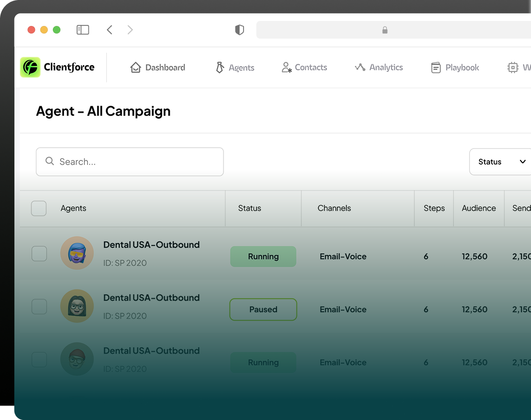The image size is (531, 420).
Task: Open the Dashboard tab
Action: click(158, 67)
